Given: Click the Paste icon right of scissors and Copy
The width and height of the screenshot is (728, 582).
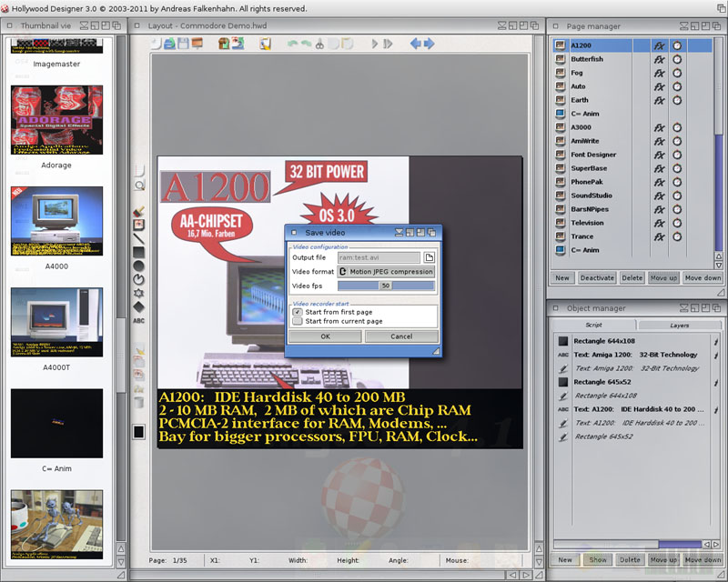Looking at the screenshot, I should click(x=348, y=44).
